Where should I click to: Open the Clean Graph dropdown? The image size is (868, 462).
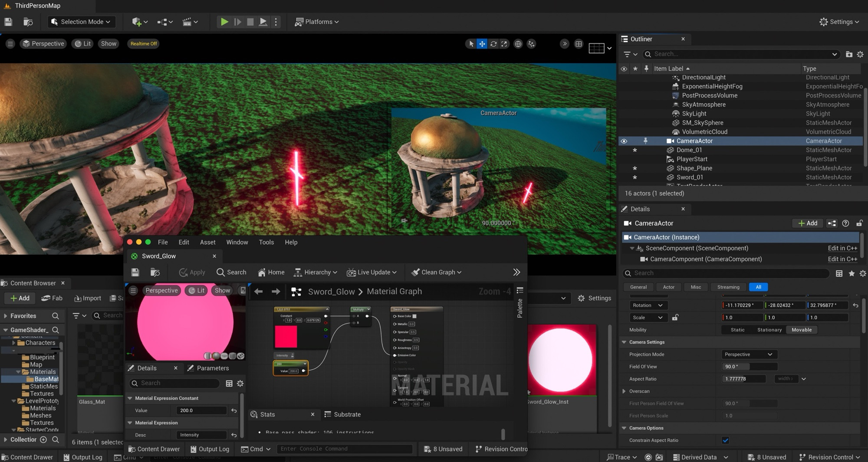tap(437, 272)
